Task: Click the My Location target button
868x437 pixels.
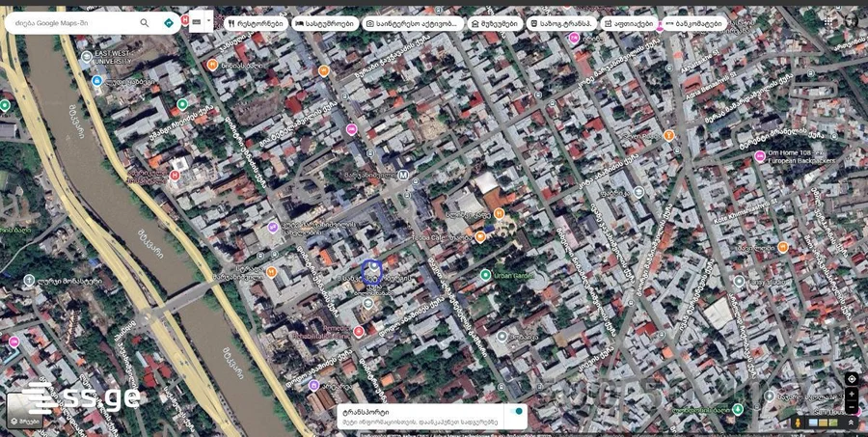Action: pyautogui.click(x=852, y=379)
